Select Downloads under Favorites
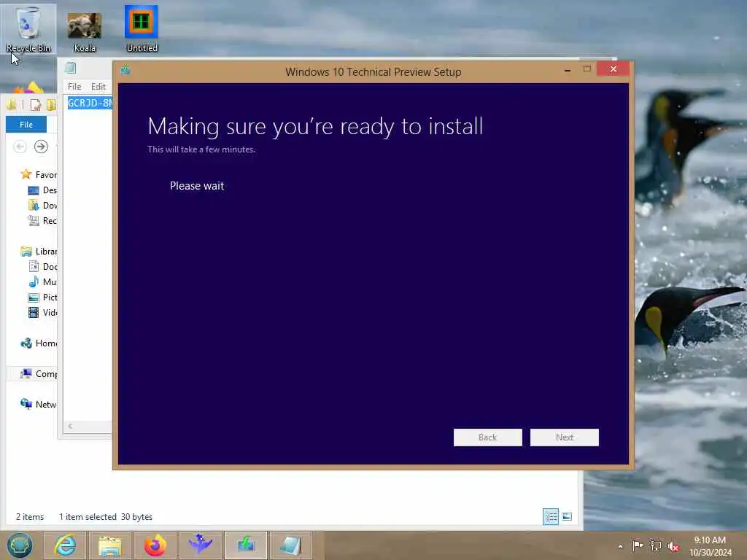 coord(42,205)
